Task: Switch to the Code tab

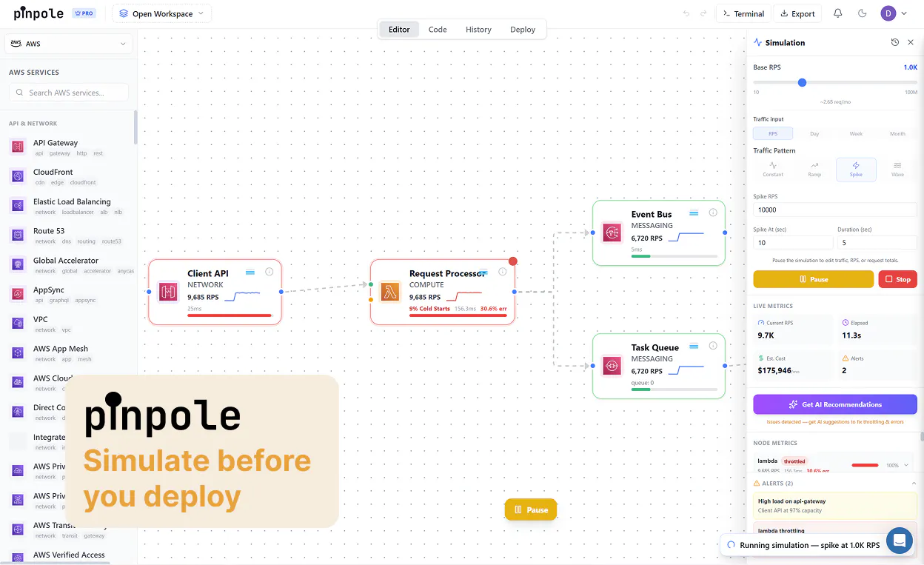Action: (x=438, y=30)
